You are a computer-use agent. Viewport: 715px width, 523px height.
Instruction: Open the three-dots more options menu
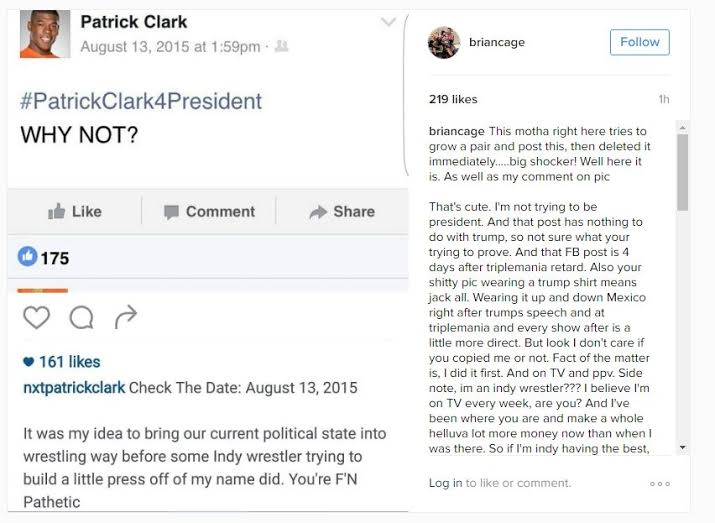pos(660,484)
